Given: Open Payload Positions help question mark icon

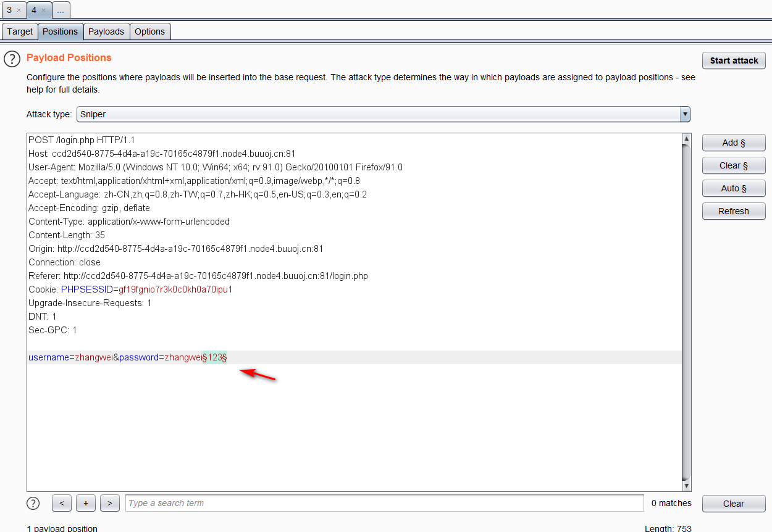Looking at the screenshot, I should point(12,59).
